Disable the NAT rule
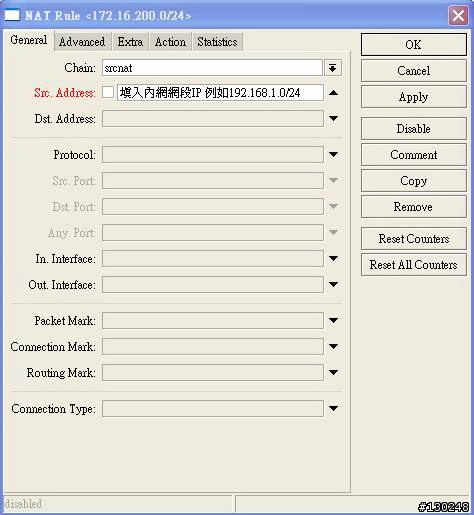 tap(414, 129)
